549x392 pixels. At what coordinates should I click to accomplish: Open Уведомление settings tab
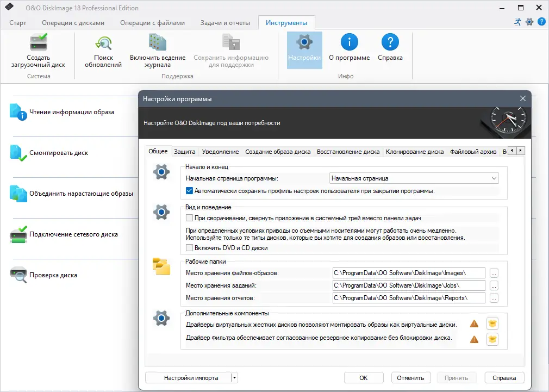(220, 152)
